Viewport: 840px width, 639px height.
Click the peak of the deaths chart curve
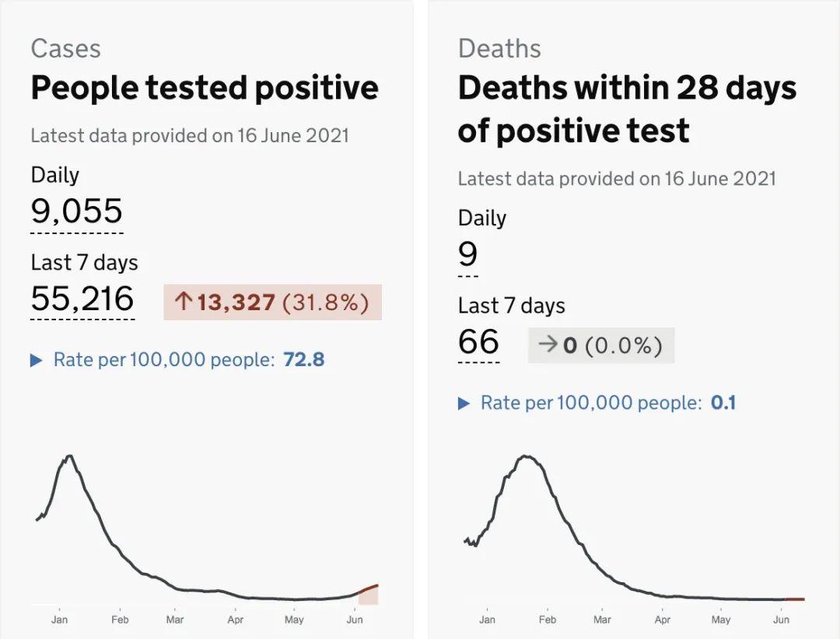tap(527, 456)
